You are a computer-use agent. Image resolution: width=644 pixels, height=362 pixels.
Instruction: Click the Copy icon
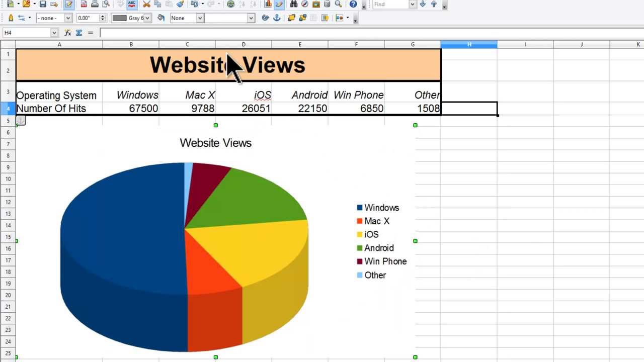[x=157, y=4]
